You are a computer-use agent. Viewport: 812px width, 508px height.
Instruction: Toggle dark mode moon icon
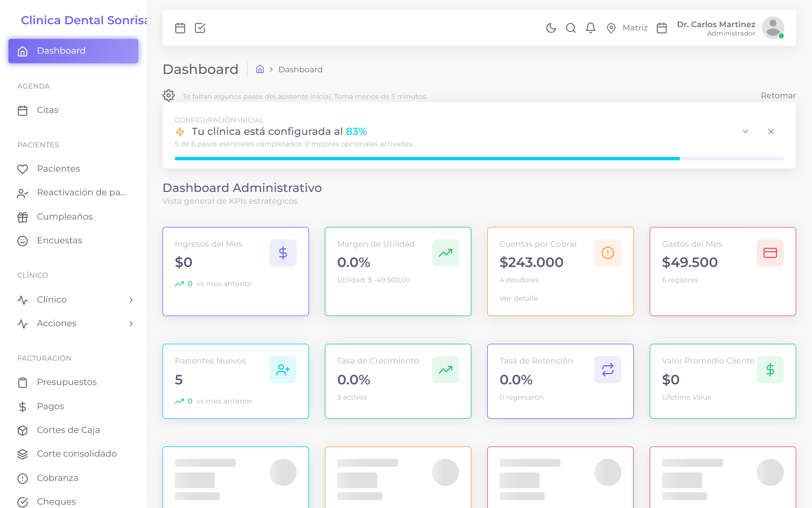551,28
